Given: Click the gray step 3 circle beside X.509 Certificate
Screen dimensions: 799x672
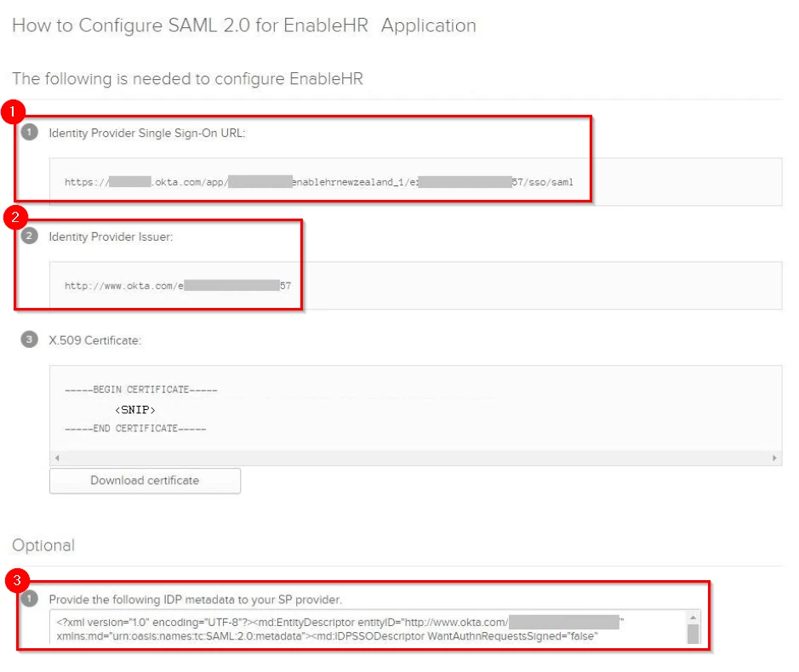Looking at the screenshot, I should pyautogui.click(x=29, y=339).
